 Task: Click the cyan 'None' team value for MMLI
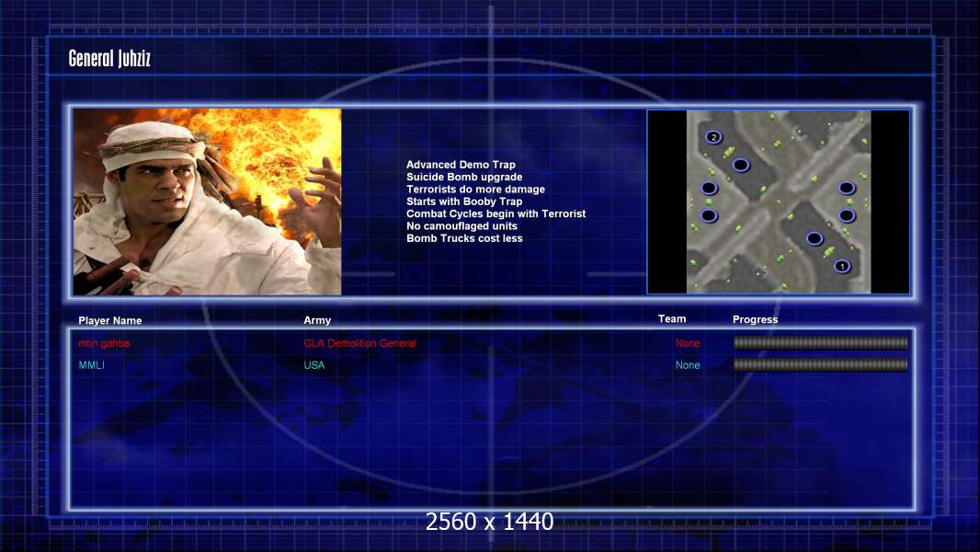tap(688, 365)
